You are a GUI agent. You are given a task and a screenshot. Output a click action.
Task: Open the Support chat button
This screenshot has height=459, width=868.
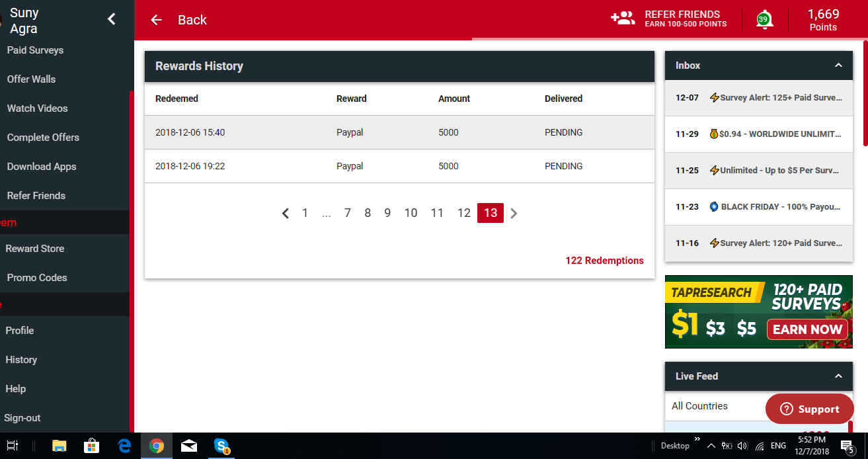click(x=809, y=409)
